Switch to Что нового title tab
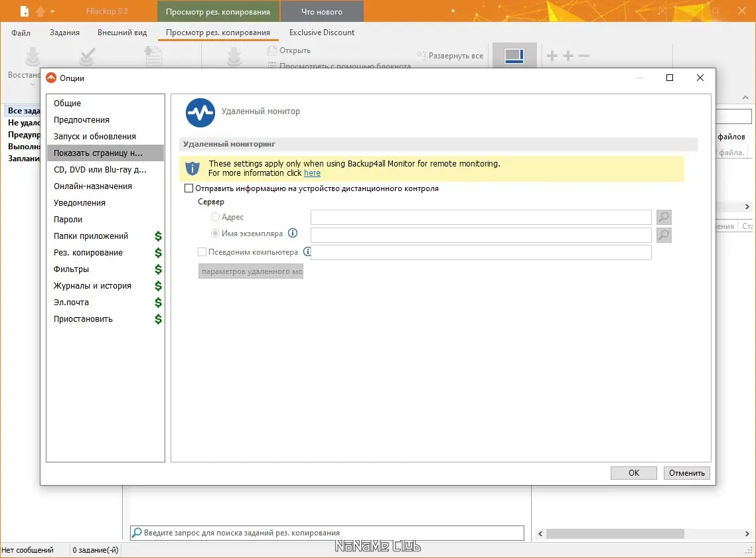 coord(322,11)
